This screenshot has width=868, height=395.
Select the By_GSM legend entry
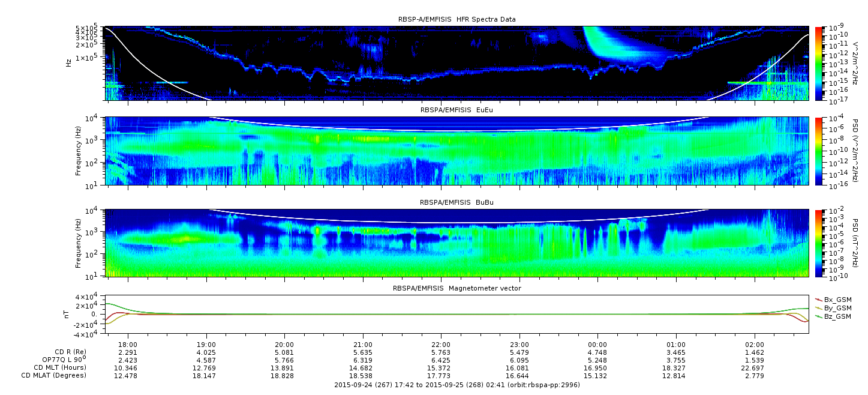pos(837,307)
